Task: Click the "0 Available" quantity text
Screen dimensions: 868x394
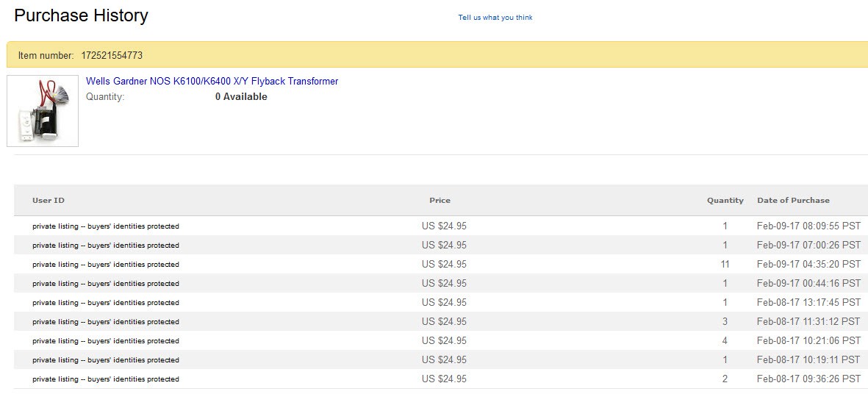Action: tap(241, 97)
